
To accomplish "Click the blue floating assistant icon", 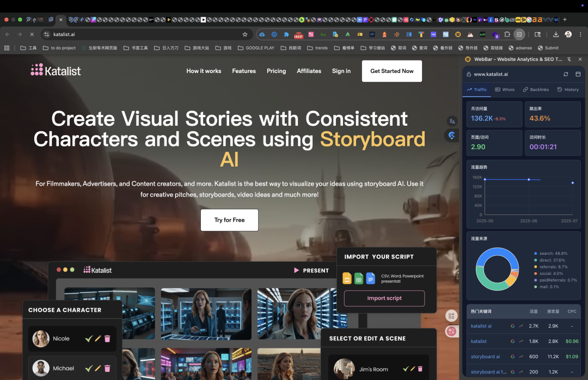I will coord(452,136).
